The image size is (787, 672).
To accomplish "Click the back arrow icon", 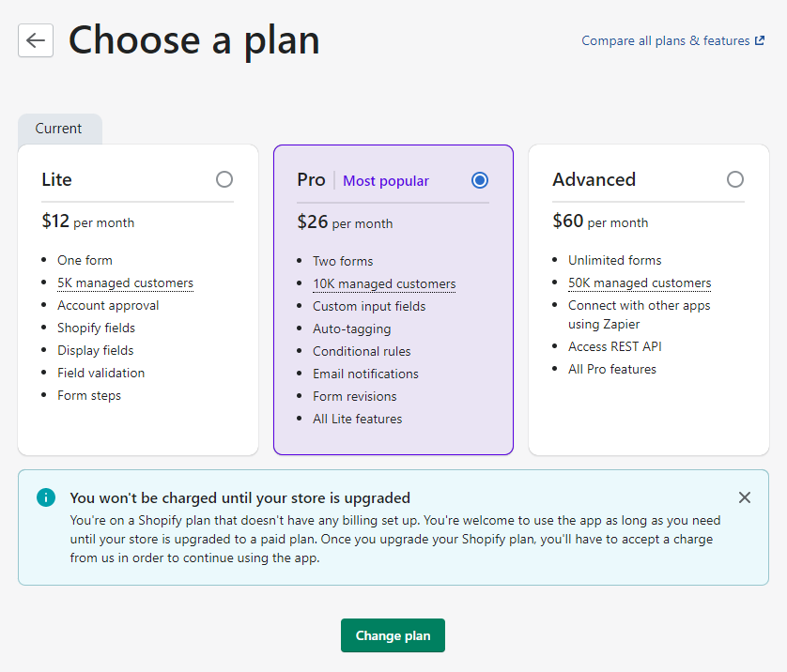I will click(x=36, y=40).
